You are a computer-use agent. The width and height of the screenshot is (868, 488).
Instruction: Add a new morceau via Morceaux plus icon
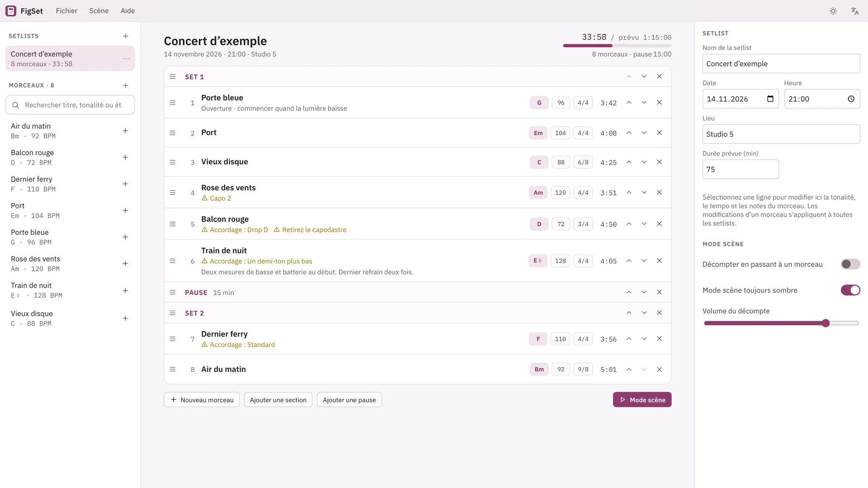[125, 85]
